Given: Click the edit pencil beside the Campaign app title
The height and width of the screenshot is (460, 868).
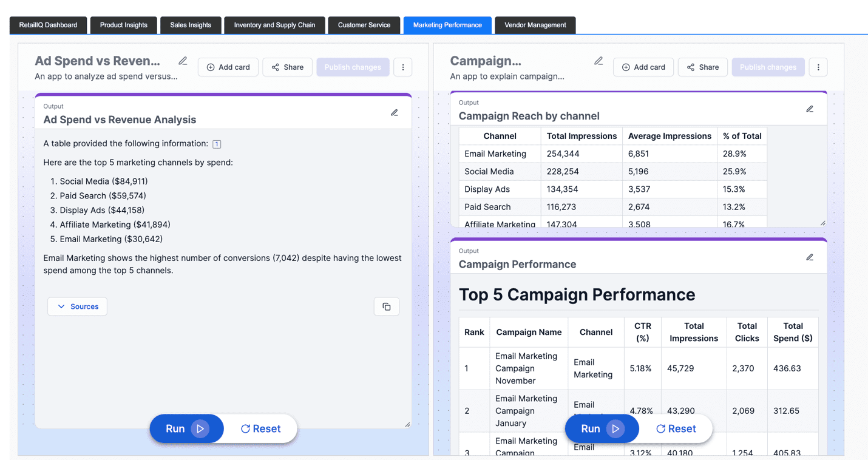Looking at the screenshot, I should coord(598,61).
